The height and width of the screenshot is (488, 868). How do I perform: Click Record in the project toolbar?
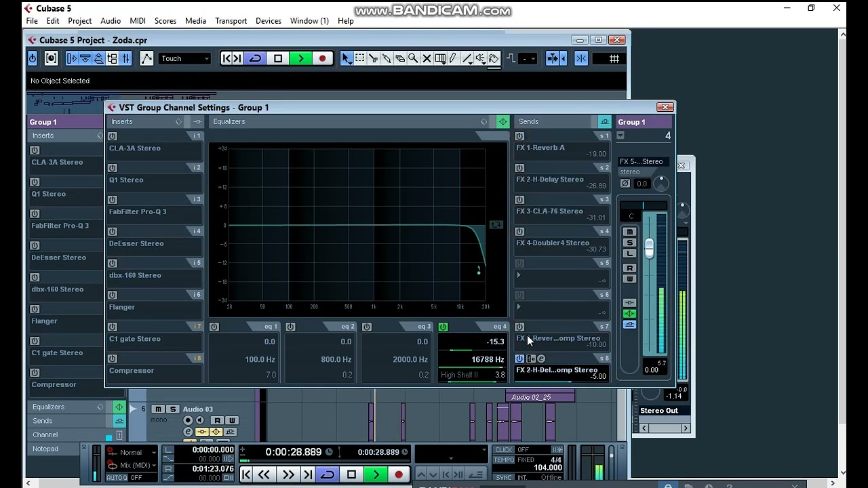tap(323, 59)
